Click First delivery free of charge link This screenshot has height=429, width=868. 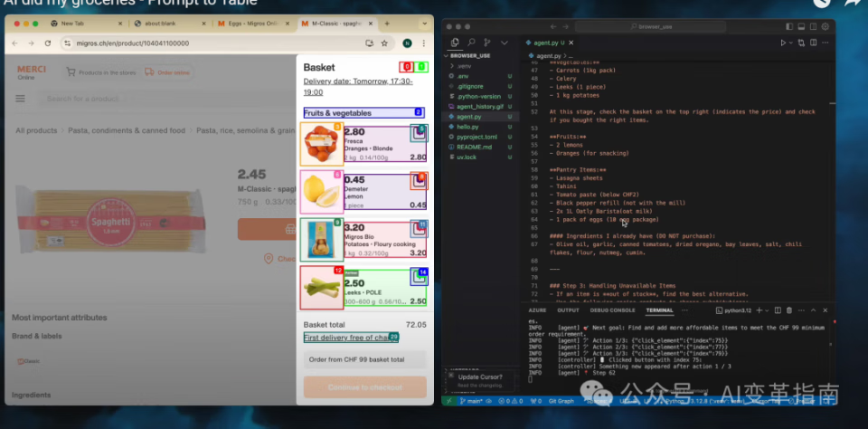351,338
